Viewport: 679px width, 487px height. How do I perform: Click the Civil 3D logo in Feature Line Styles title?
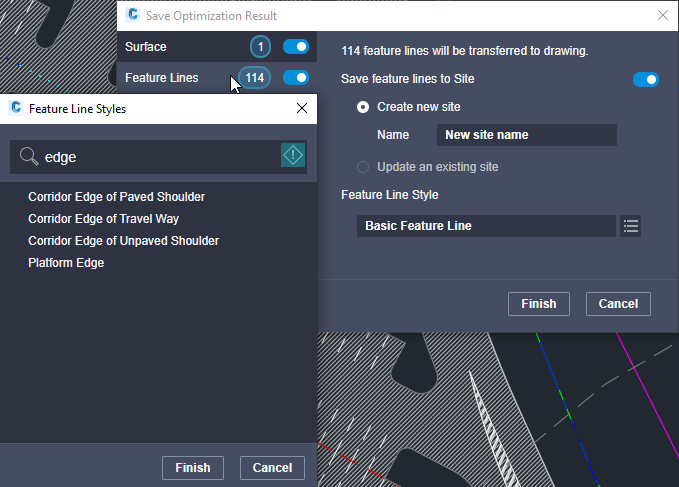pyautogui.click(x=16, y=108)
